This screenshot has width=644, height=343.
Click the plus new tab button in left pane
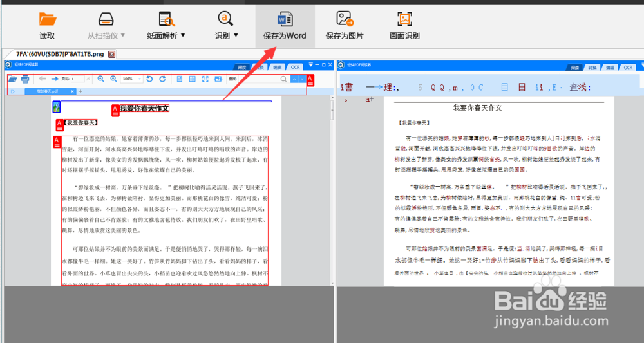80,91
